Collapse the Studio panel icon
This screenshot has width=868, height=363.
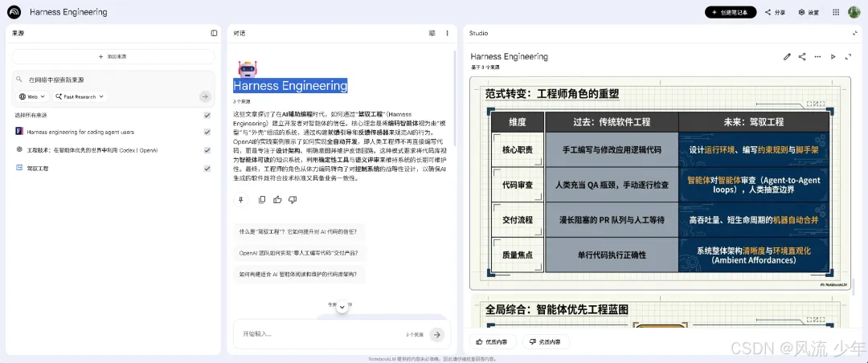(855, 33)
